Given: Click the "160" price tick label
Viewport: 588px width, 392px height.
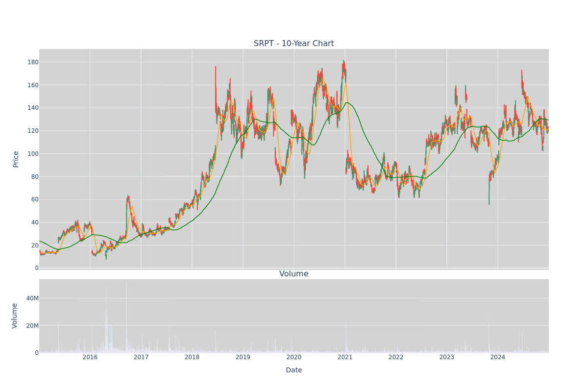Looking at the screenshot, I should coord(33,85).
